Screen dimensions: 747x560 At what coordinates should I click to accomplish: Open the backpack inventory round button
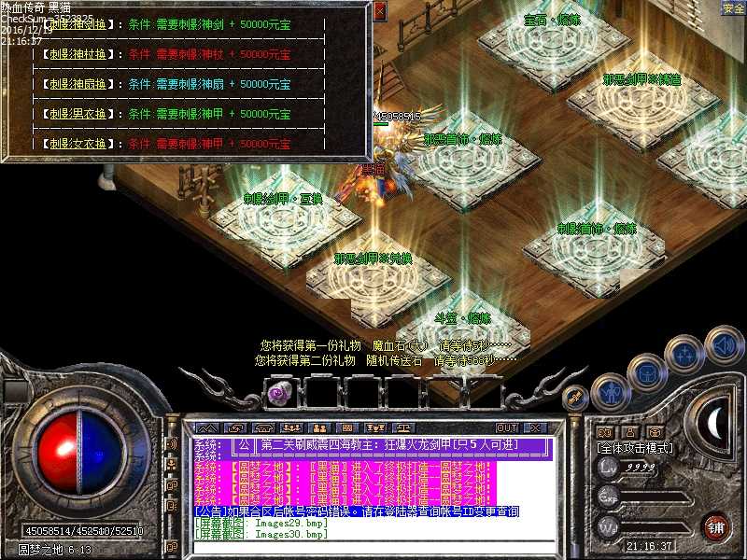tap(646, 374)
